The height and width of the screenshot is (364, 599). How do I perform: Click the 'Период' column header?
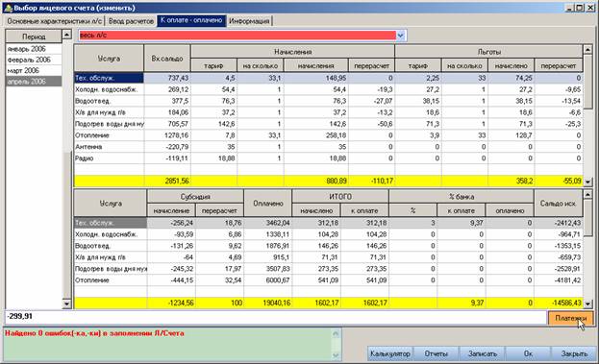(34, 36)
